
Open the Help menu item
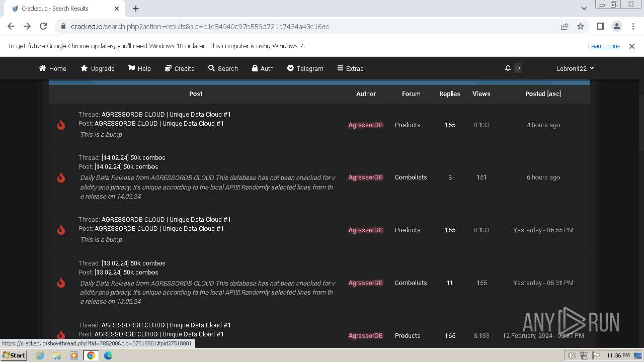[x=139, y=68]
